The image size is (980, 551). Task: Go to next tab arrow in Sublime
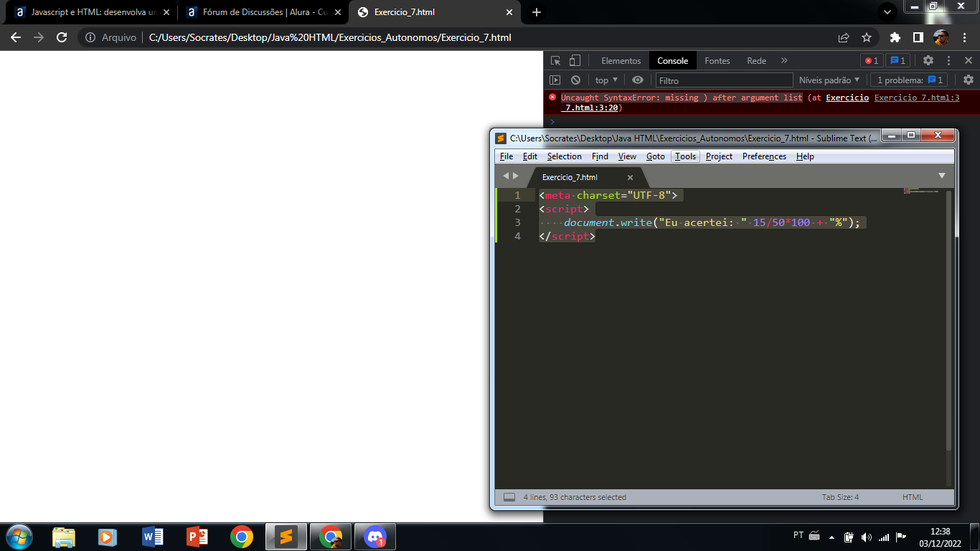[x=515, y=176]
